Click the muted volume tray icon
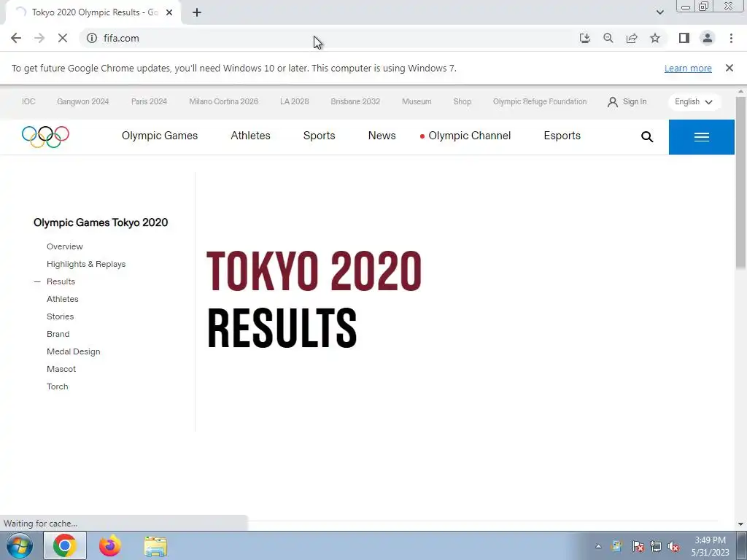 pos(673,546)
